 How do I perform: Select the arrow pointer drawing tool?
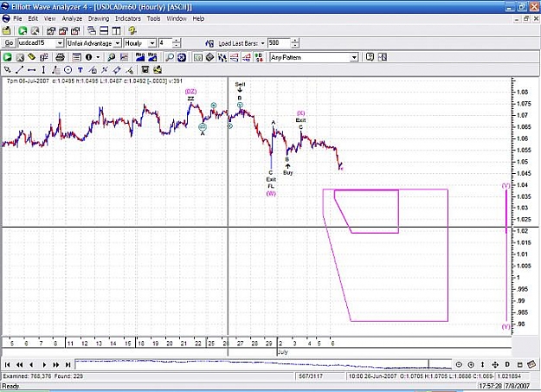click(x=7, y=70)
